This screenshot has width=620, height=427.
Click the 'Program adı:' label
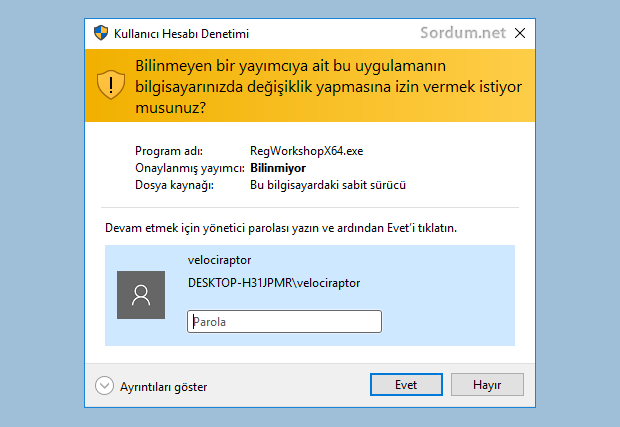tap(169, 151)
